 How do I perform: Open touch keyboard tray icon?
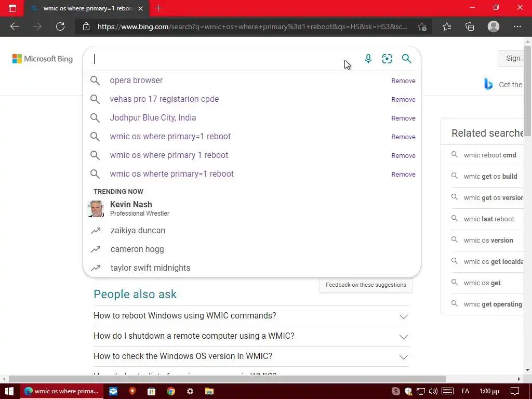(447, 391)
